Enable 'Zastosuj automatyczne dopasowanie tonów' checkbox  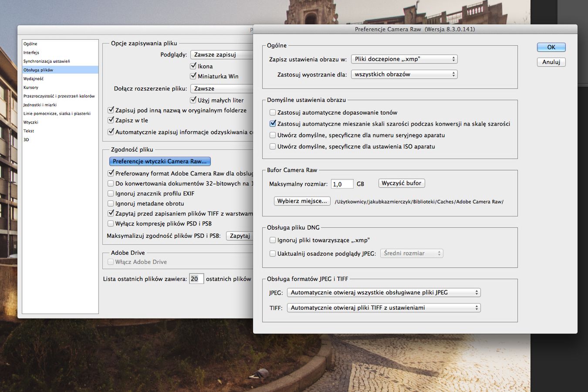tap(273, 113)
